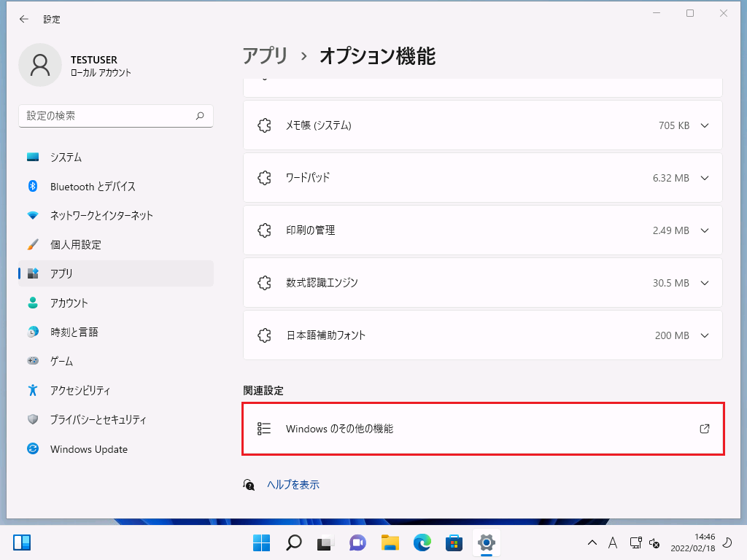
Task: Click the アプリ breadcrumb link
Action: [x=266, y=56]
